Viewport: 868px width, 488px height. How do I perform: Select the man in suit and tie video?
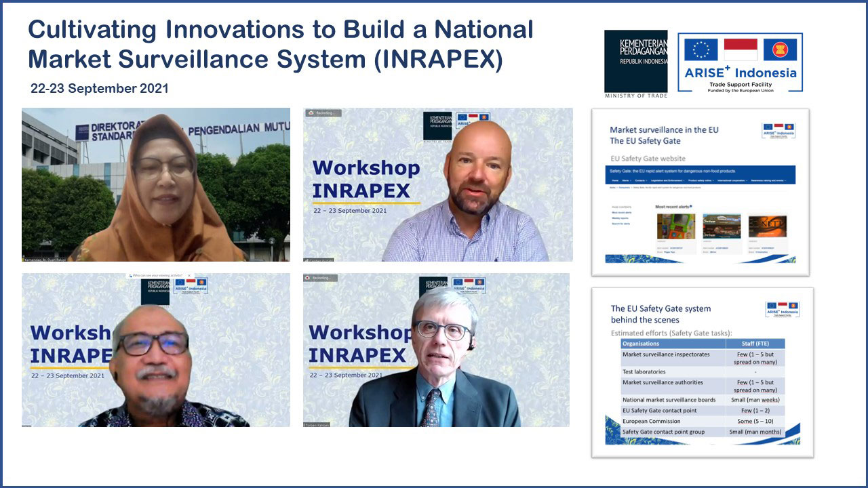(x=436, y=350)
